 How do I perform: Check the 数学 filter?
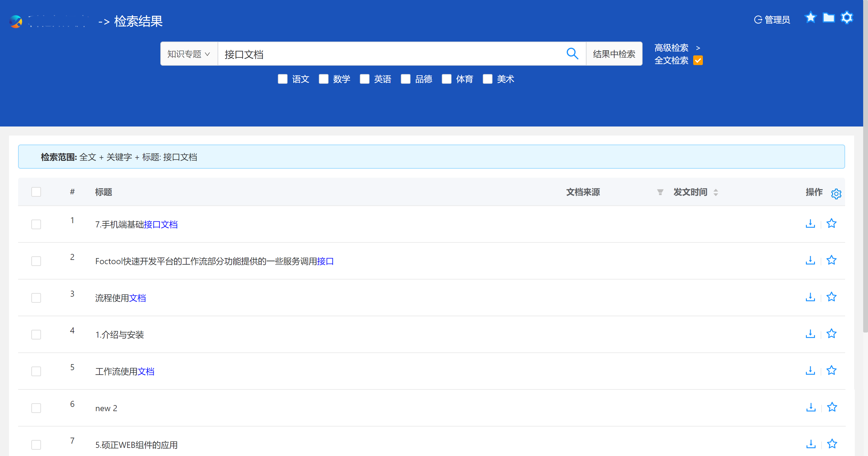(323, 79)
